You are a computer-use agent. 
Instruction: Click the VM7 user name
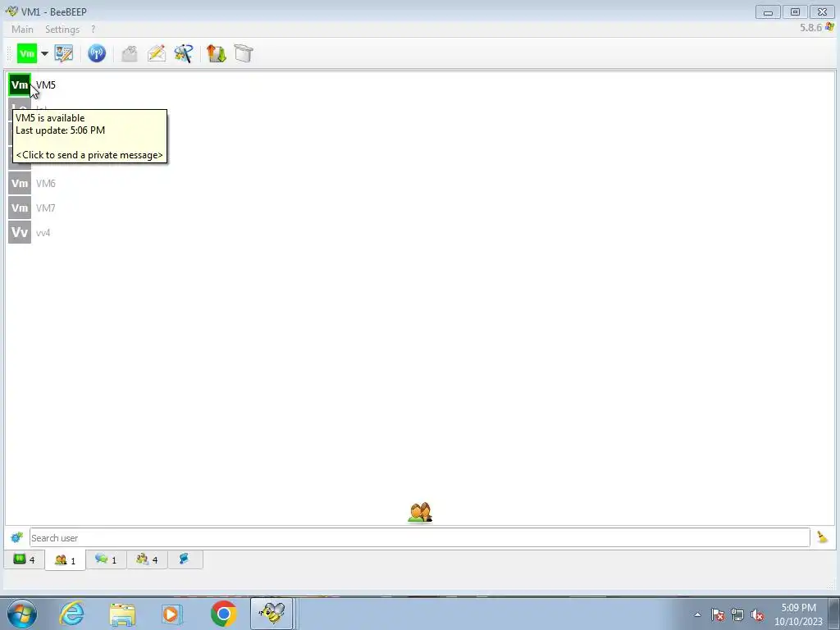point(46,208)
